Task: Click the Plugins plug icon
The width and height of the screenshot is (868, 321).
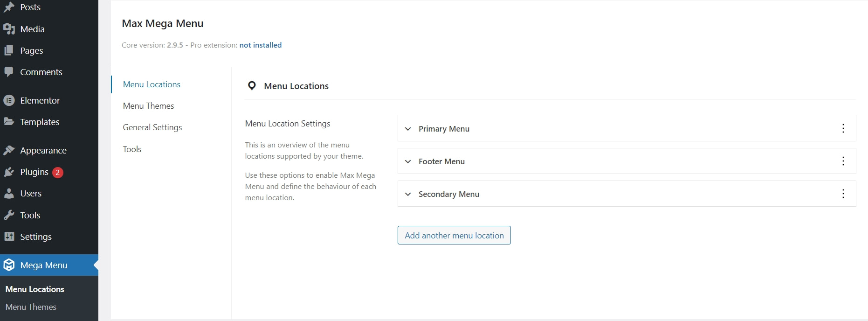Action: [10, 172]
